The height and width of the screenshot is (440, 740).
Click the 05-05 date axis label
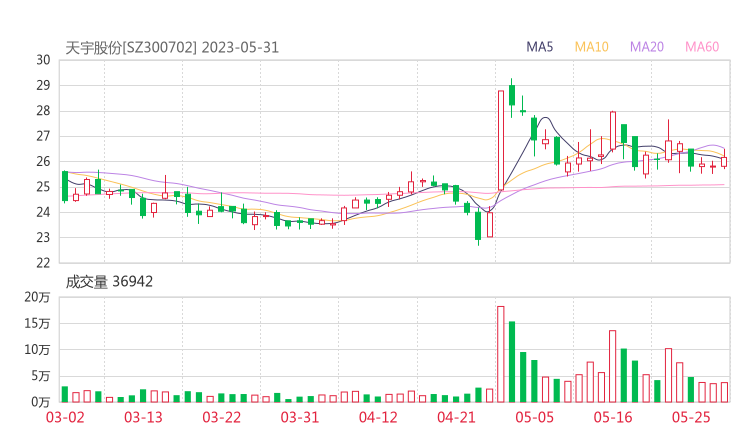pyautogui.click(x=535, y=417)
